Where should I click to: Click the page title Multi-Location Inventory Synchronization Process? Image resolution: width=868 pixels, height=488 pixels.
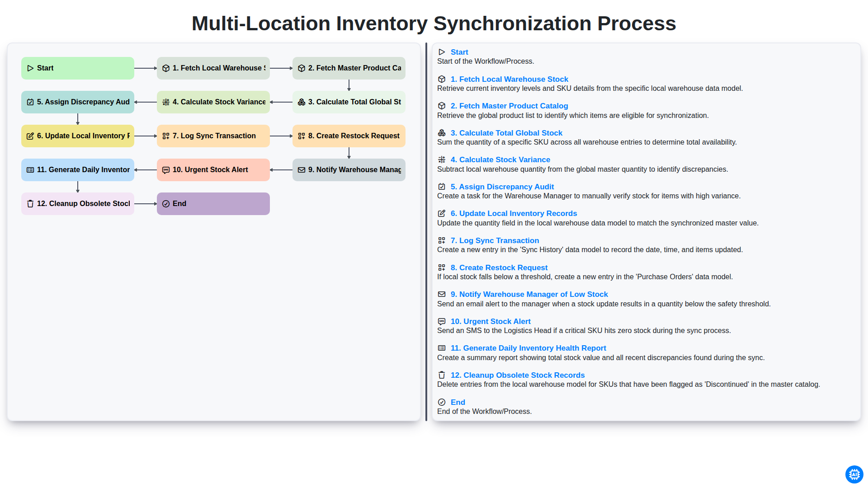434,23
